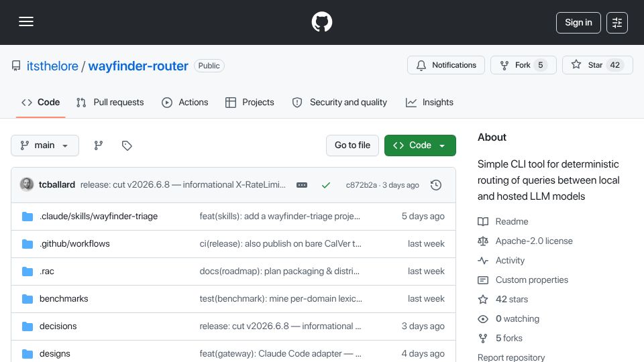This screenshot has width=644, height=362.
Task: Open the Actions tab
Action: [185, 102]
